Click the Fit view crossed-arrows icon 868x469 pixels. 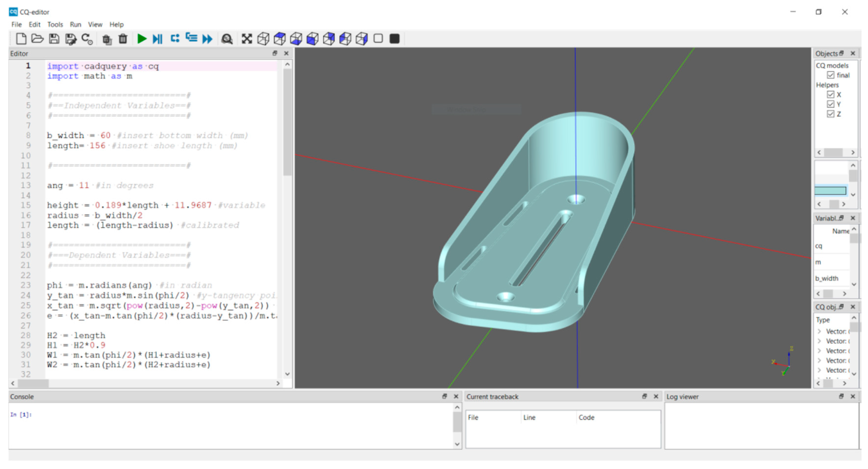pos(247,39)
